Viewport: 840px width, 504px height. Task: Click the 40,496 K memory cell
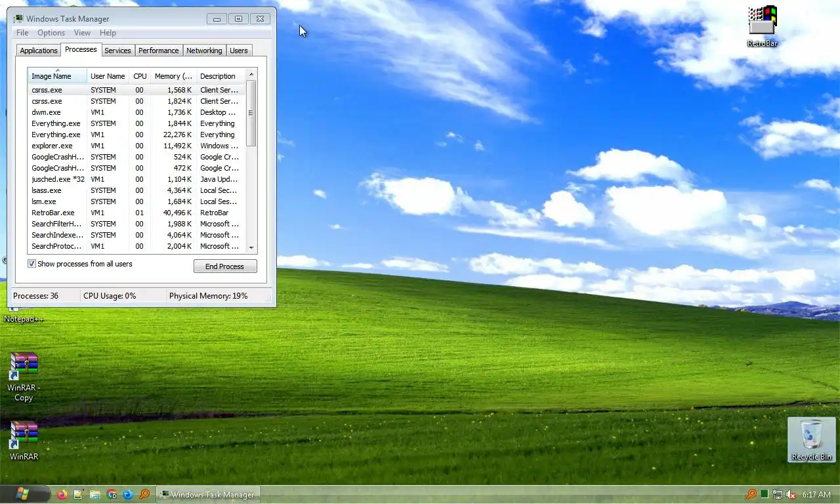coord(177,213)
